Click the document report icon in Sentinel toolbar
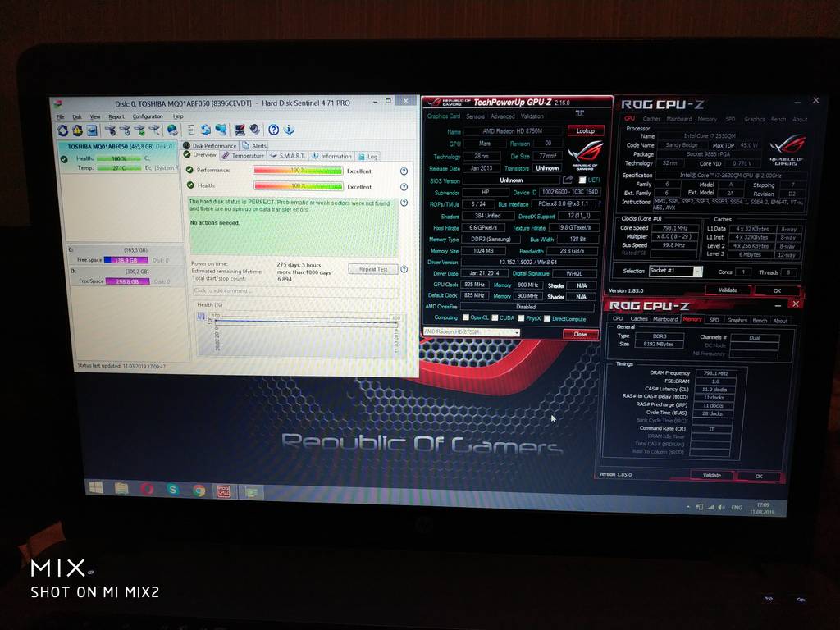 coord(190,130)
